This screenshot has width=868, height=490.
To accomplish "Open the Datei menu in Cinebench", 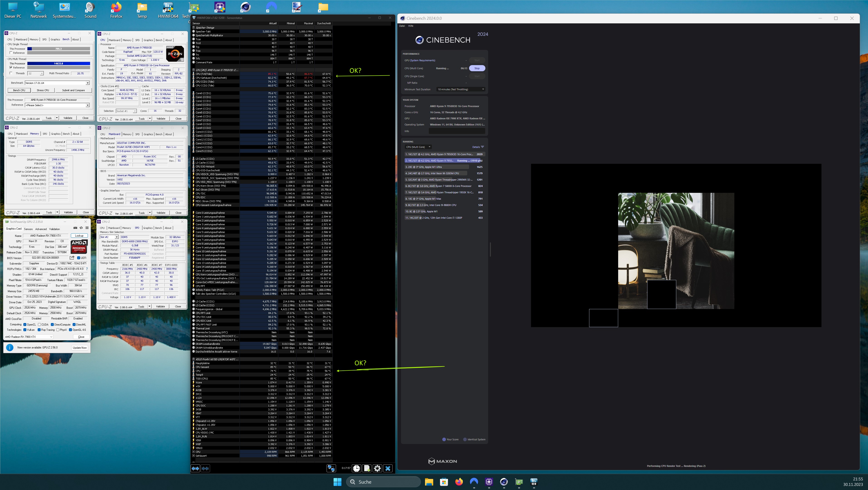I will coord(402,26).
